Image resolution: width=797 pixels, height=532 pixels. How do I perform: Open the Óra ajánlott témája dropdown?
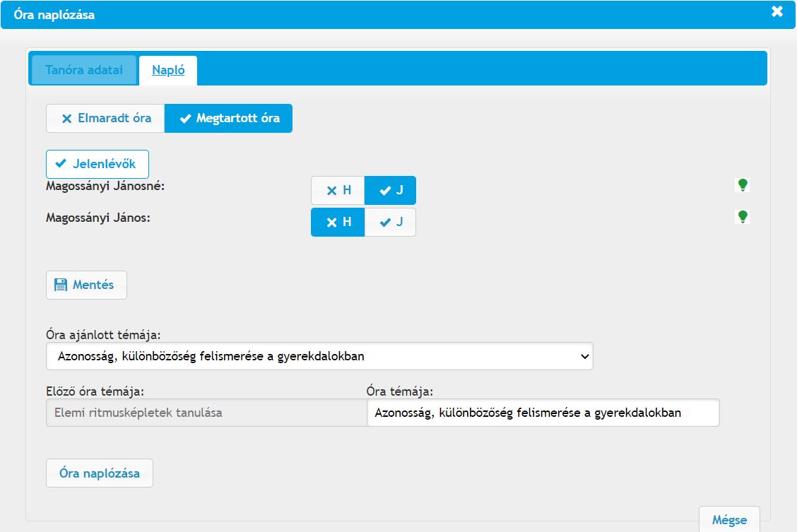pos(319,357)
